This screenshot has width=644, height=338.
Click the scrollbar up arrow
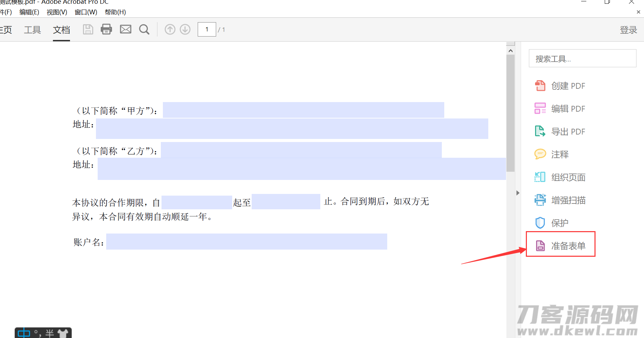point(510,51)
